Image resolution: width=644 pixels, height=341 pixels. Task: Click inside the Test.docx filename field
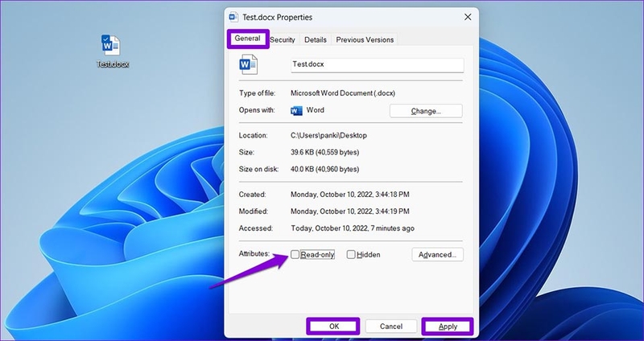tap(378, 65)
